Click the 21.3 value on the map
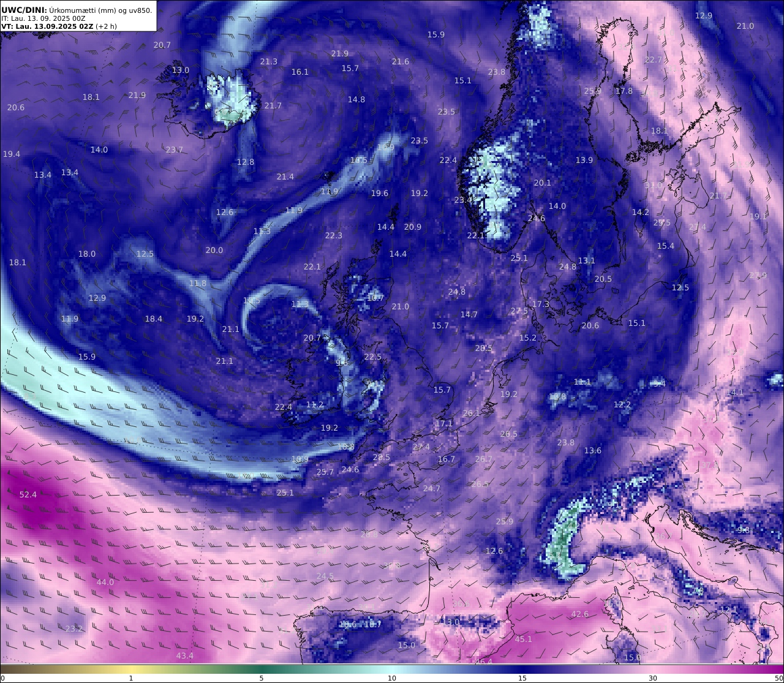 point(268,61)
